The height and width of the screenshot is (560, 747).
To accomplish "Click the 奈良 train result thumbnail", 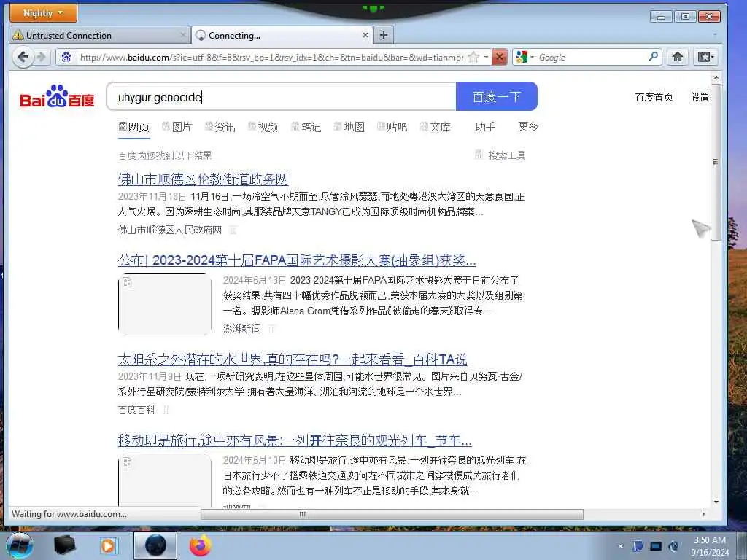I will tap(165, 480).
